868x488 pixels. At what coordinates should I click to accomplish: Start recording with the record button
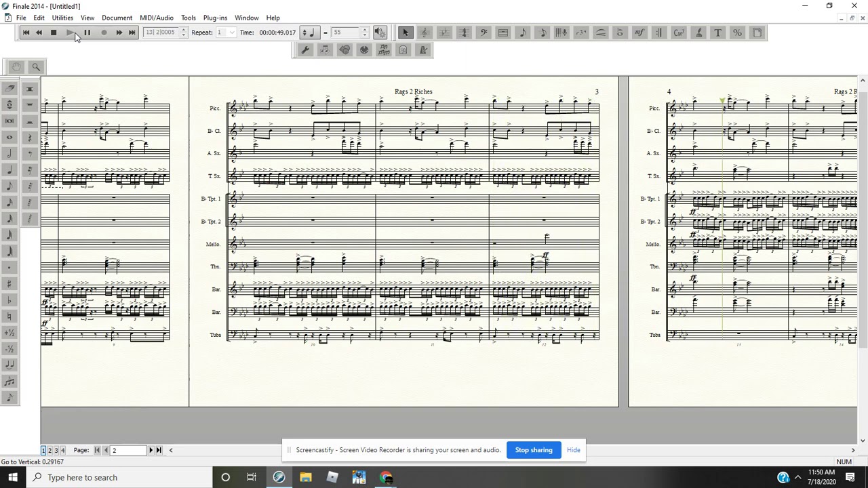click(x=104, y=33)
